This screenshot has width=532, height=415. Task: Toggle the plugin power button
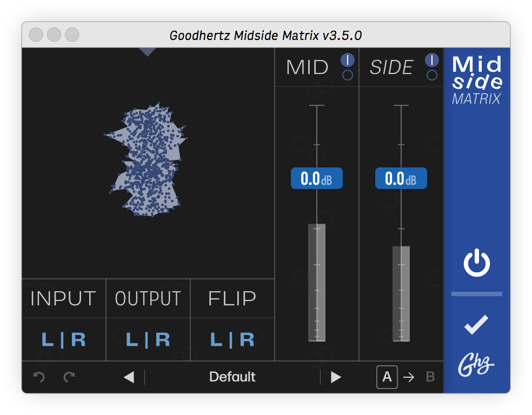[x=477, y=263]
